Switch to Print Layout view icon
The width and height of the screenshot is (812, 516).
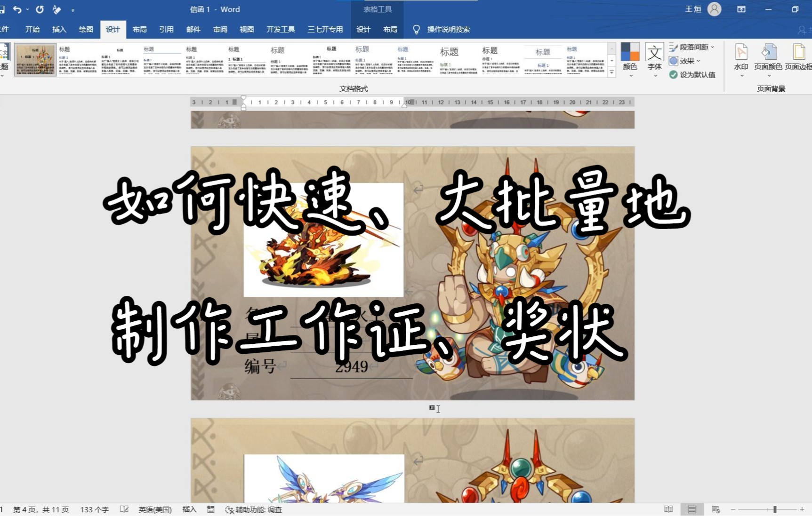pyautogui.click(x=692, y=509)
